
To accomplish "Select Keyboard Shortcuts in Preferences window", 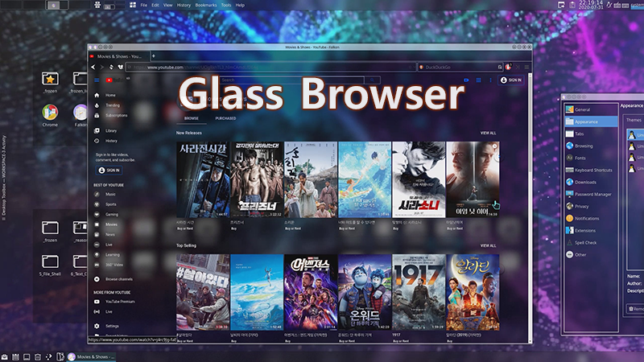I will coord(591,170).
